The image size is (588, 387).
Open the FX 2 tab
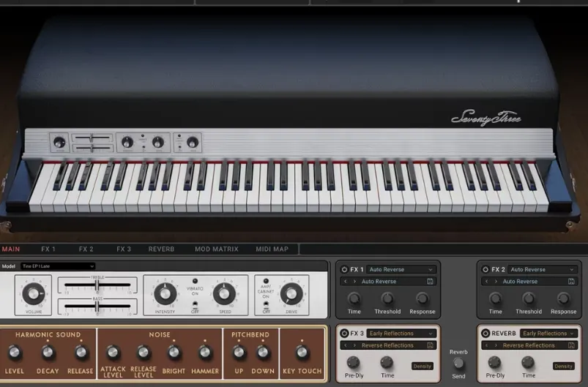pos(86,249)
